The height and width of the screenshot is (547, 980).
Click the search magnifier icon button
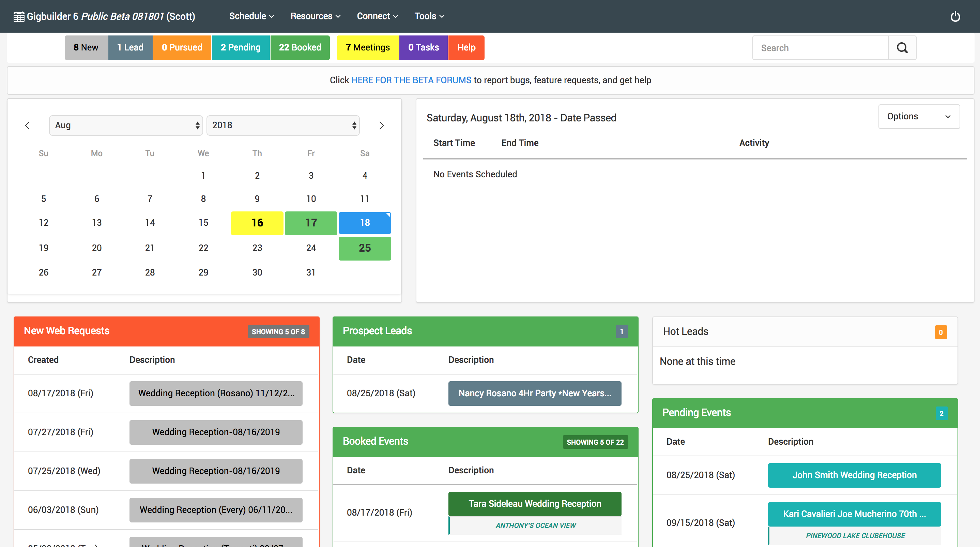pos(902,48)
